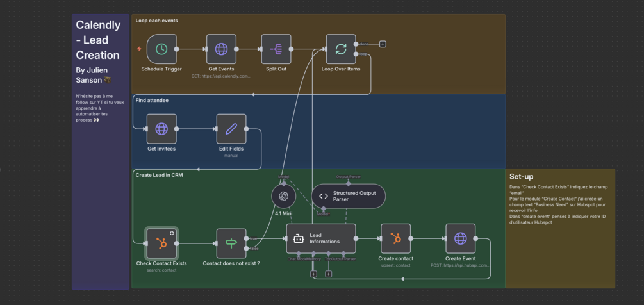
Task: Click the Loop Over Items loop output connector
Action: 356,54
